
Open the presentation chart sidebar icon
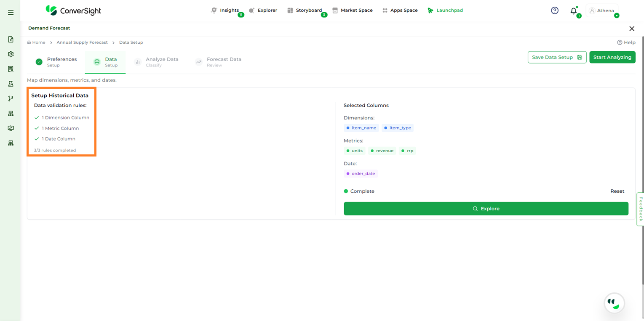(11, 128)
